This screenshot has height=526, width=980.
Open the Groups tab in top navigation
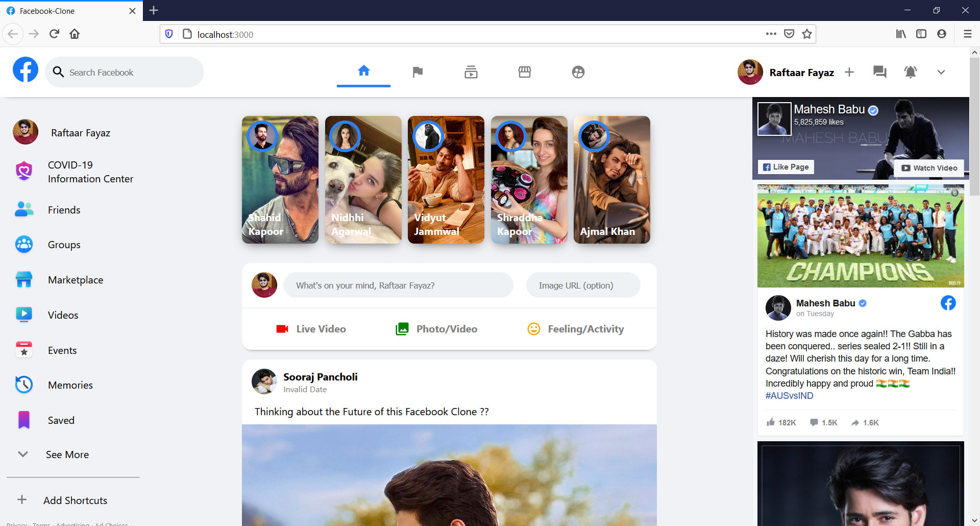point(578,72)
